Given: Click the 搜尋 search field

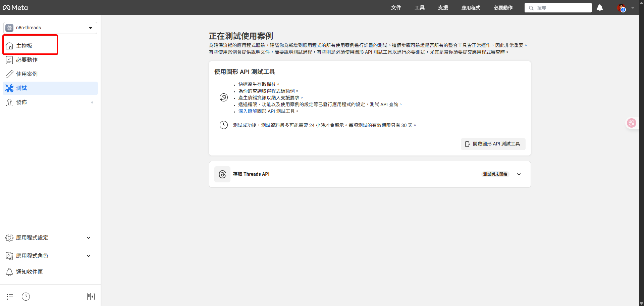Looking at the screenshot, I should (558, 8).
